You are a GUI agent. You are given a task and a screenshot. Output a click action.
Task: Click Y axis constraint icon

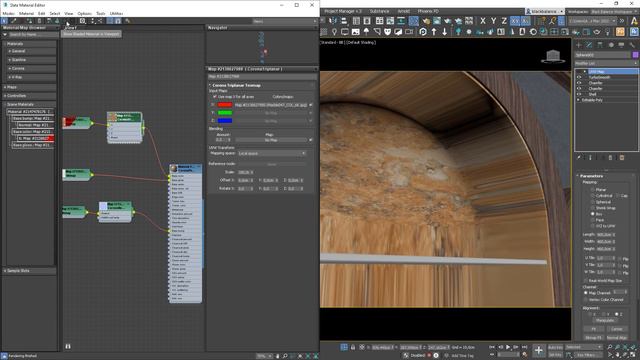[493, 20]
